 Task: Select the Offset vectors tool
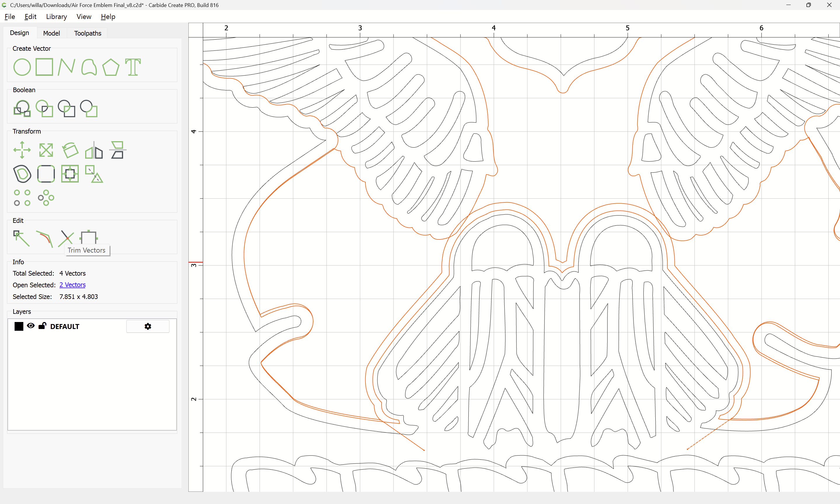[x=22, y=174]
